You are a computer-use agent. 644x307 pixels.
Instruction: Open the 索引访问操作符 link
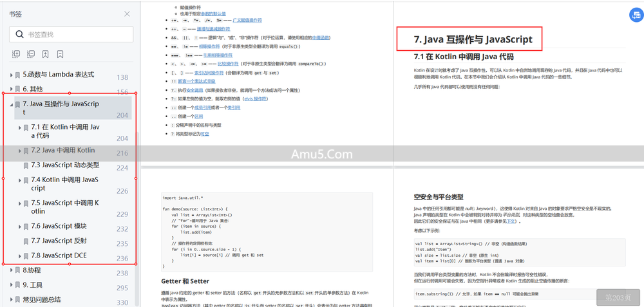(209, 73)
